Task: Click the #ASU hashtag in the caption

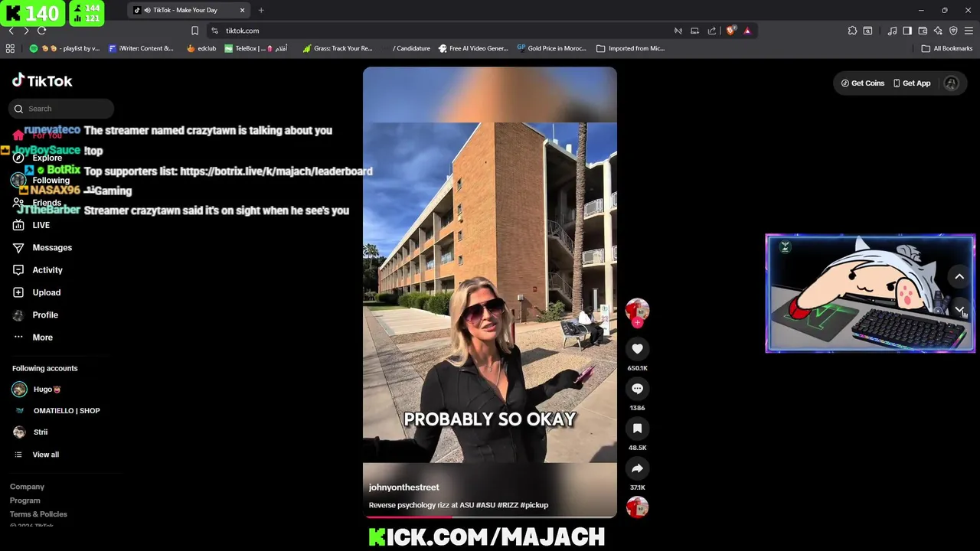Action: pos(485,505)
